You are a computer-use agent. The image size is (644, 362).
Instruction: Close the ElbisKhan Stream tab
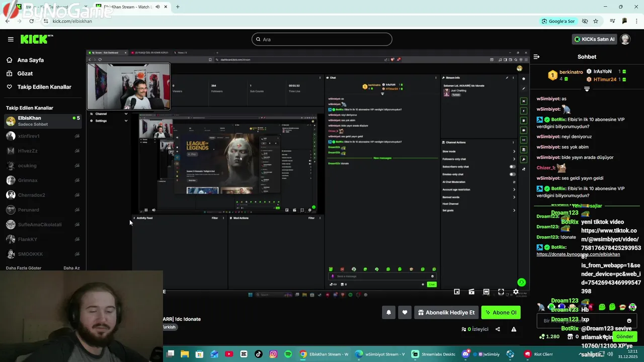166,7
